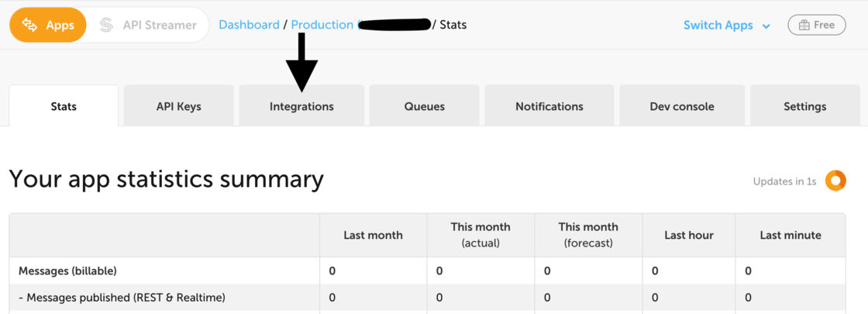Screen dimensions: 868x314
Task: Click the 'Stats' breadcrumb text
Action: click(453, 25)
